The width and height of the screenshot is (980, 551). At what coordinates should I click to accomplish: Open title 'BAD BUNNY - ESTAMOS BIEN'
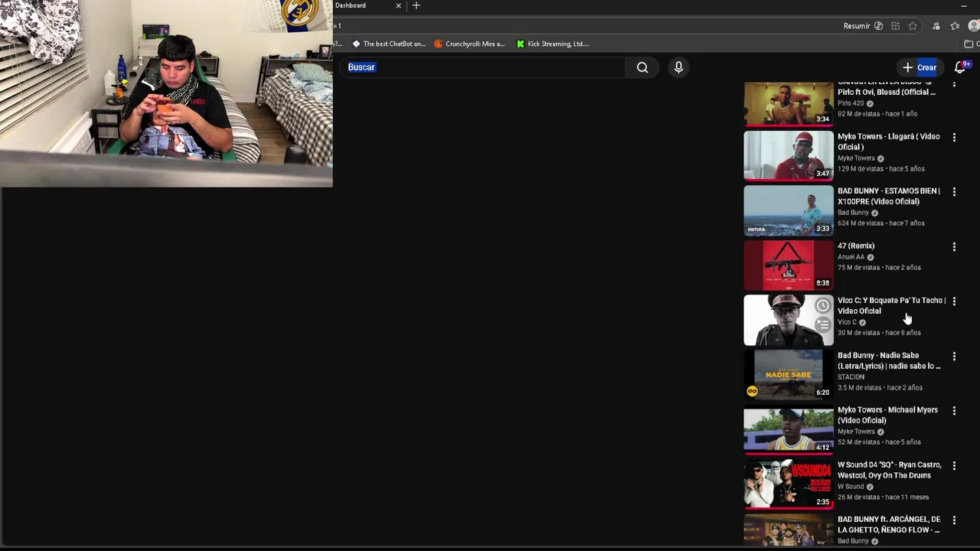pyautogui.click(x=888, y=196)
